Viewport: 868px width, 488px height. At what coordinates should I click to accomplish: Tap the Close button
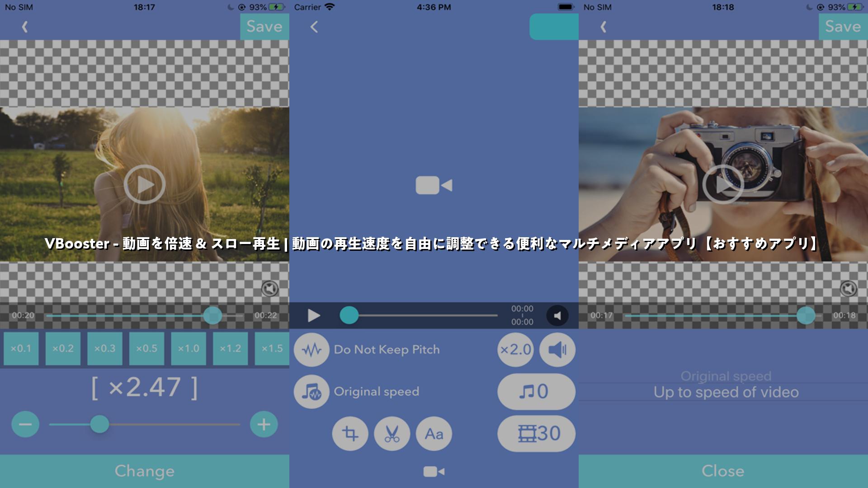723,471
